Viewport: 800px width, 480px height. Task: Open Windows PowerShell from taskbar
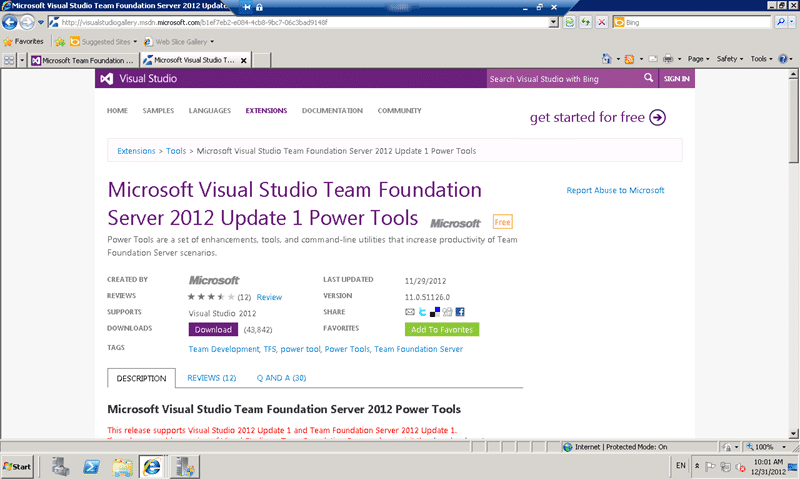click(91, 467)
